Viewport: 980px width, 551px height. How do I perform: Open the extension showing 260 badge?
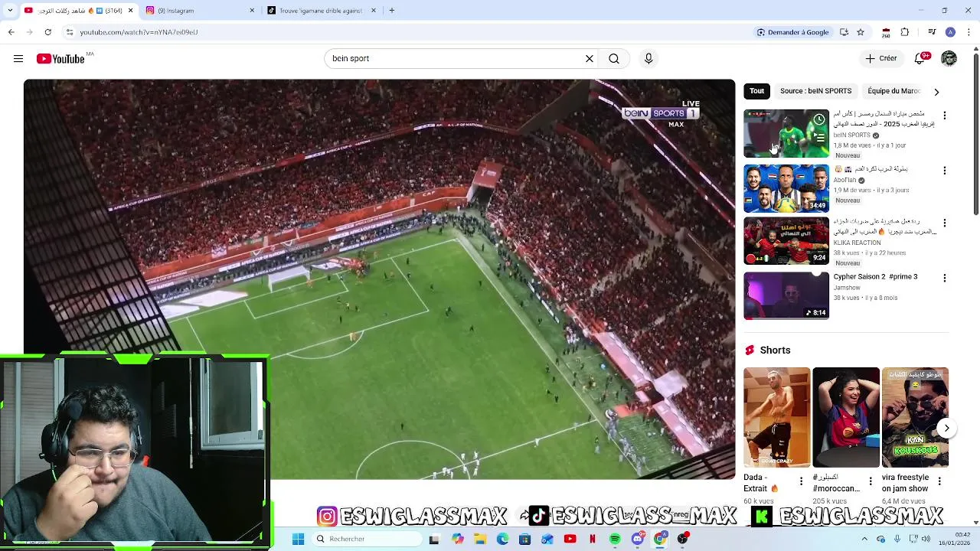click(886, 32)
